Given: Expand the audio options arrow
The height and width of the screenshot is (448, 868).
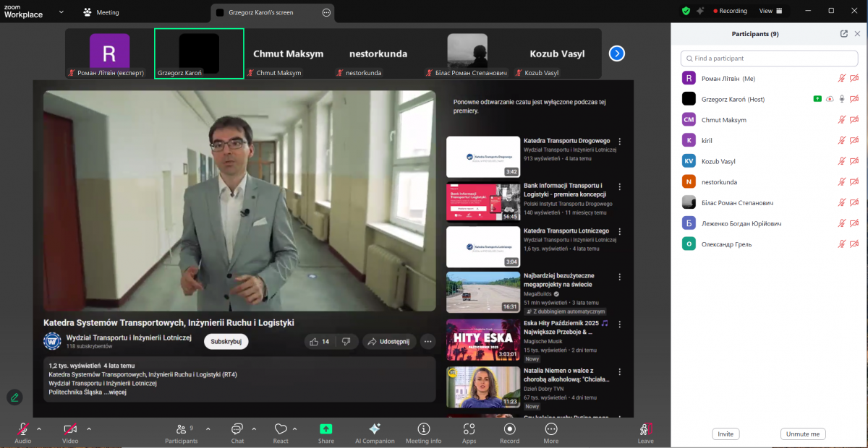Looking at the screenshot, I should click(39, 428).
